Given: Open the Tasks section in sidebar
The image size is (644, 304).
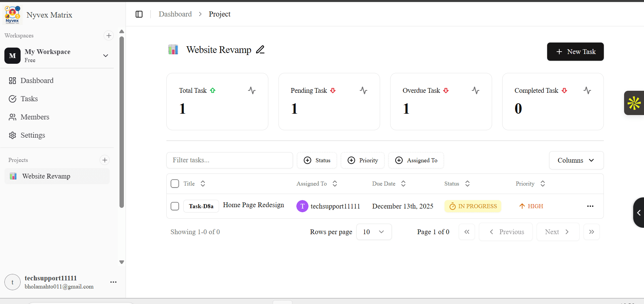Looking at the screenshot, I should point(29,99).
